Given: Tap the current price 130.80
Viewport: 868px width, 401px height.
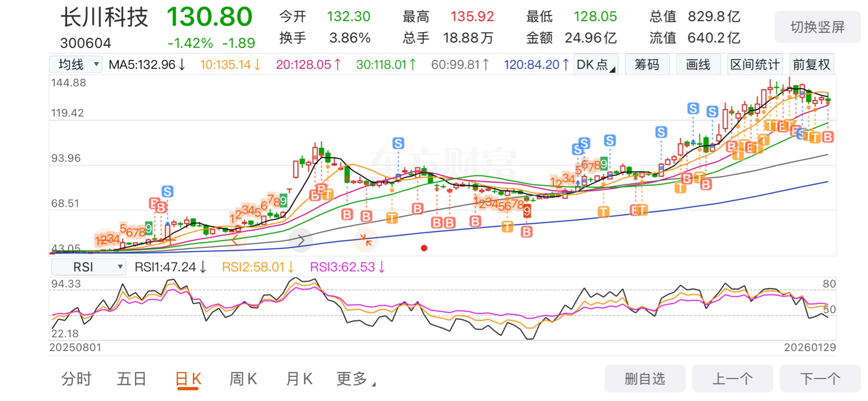Looking at the screenshot, I should [x=210, y=17].
